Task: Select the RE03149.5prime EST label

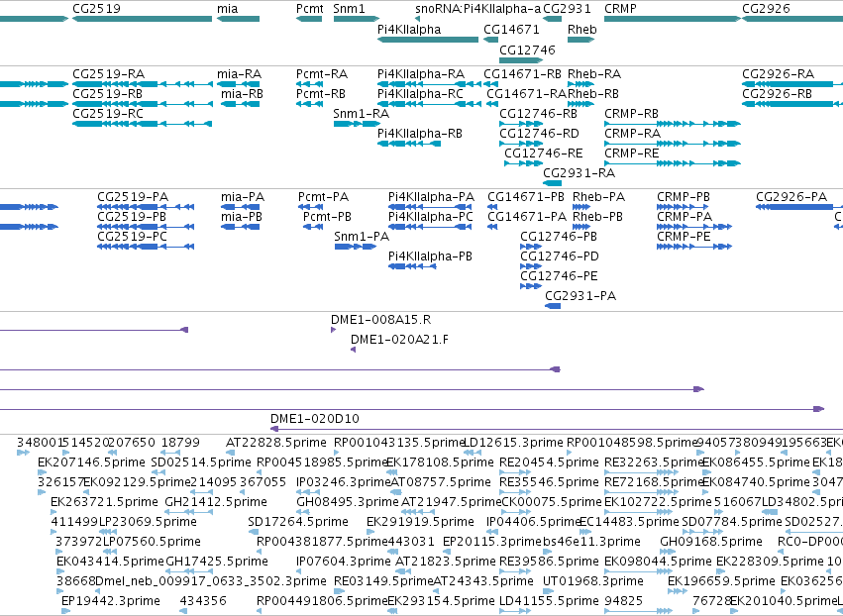Action: point(383,581)
